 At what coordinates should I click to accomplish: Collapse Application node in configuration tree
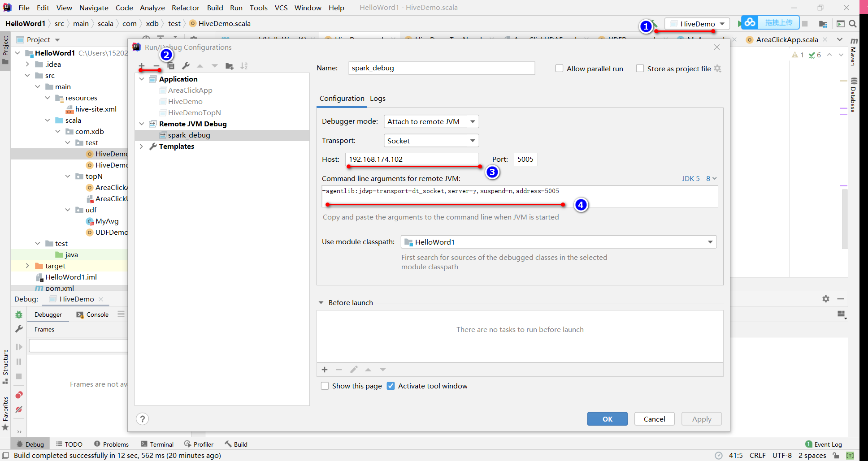point(142,79)
